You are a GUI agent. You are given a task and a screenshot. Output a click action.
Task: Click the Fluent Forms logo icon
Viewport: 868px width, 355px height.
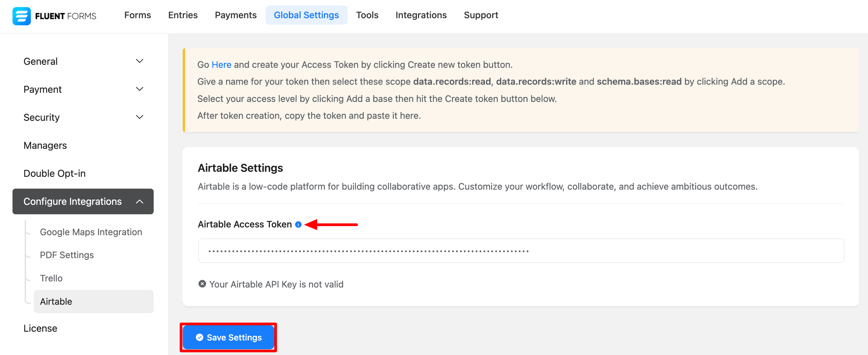coord(22,16)
